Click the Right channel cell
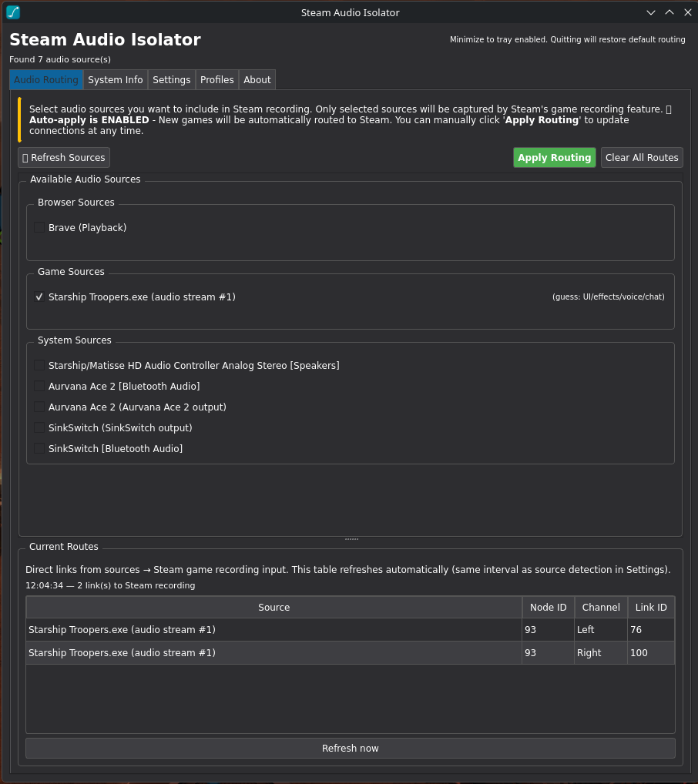 600,652
